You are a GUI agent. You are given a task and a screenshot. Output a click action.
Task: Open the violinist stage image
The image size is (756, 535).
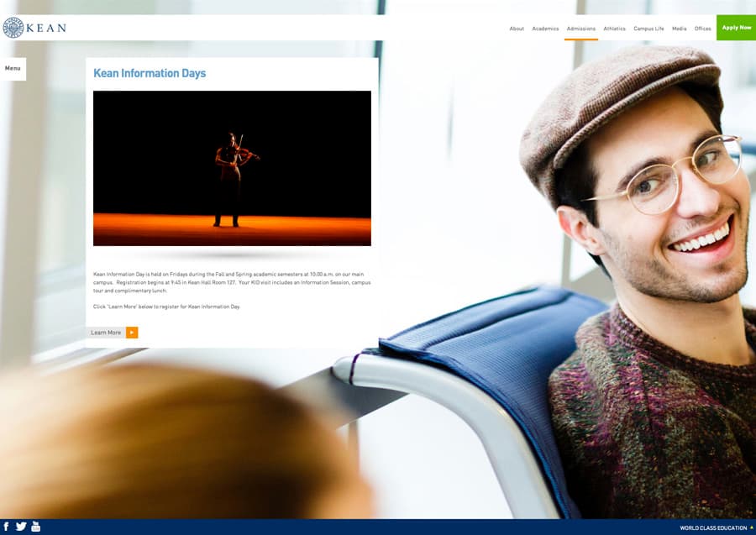coord(232,168)
